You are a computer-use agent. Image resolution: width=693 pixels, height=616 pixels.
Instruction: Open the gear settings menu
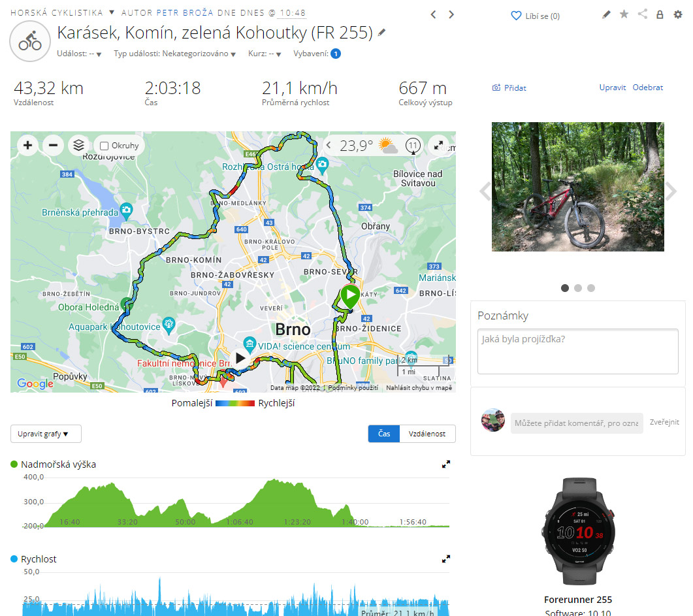click(677, 14)
